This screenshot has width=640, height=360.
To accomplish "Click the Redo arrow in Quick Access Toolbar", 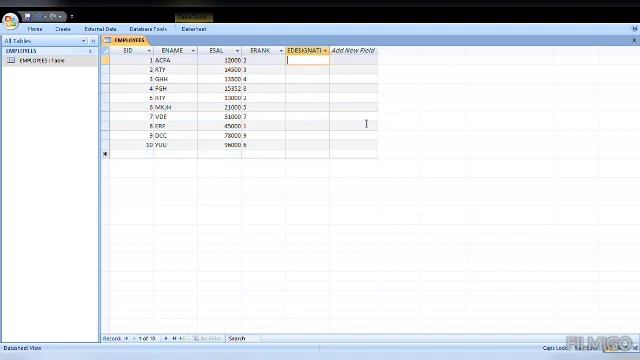I will point(53,17).
